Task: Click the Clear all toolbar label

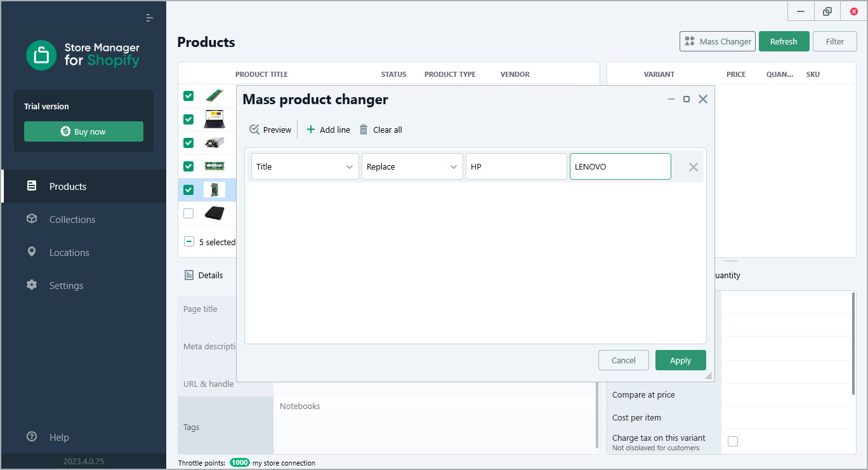Action: [x=388, y=130]
